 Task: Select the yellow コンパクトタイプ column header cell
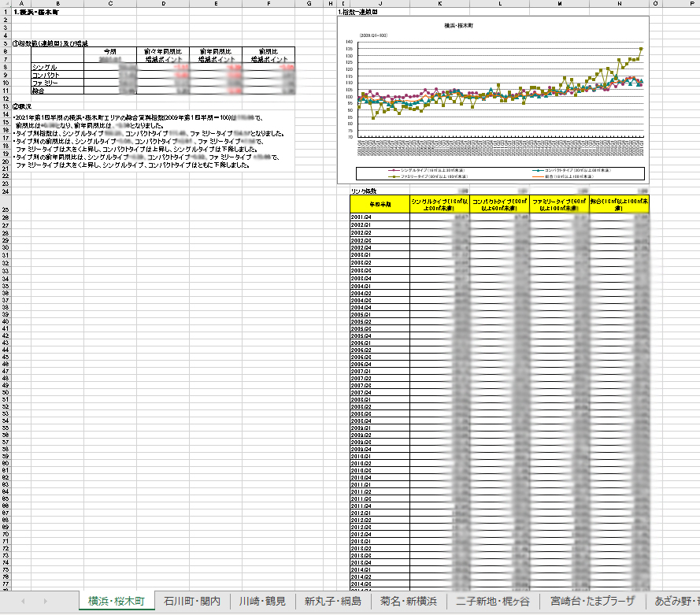tap(499, 204)
